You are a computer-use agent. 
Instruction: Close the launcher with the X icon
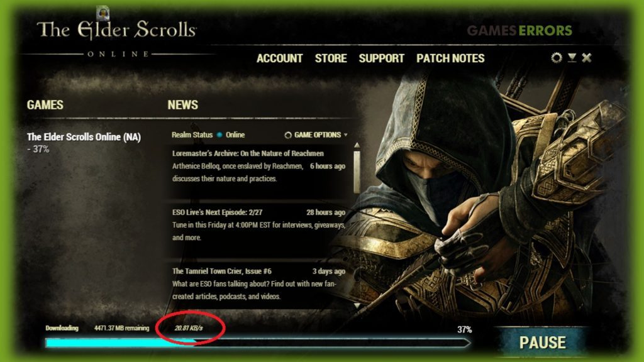[x=587, y=57]
